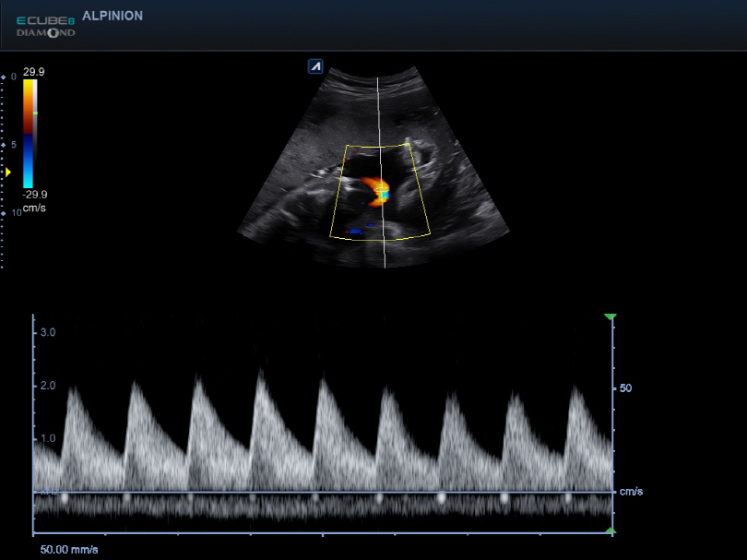The height and width of the screenshot is (560, 747).
Task: Click the green baseline arrow atop the velocity axis
Action: (x=610, y=316)
